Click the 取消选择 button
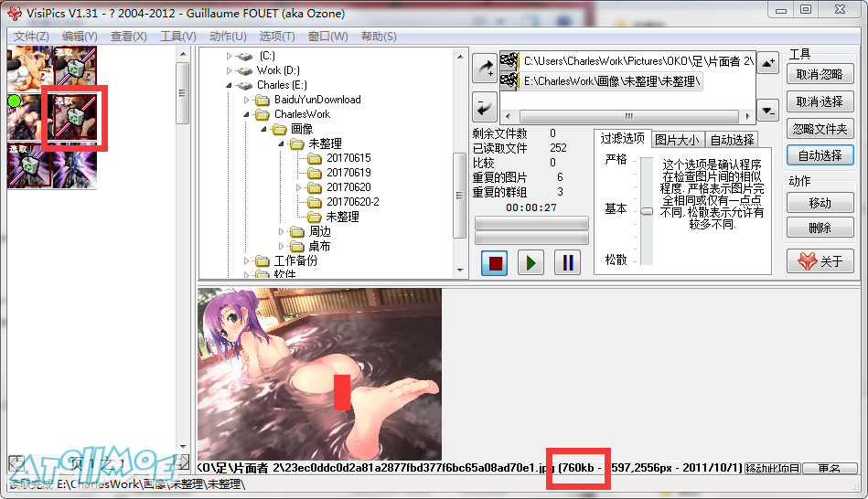868x499 pixels. [820, 101]
